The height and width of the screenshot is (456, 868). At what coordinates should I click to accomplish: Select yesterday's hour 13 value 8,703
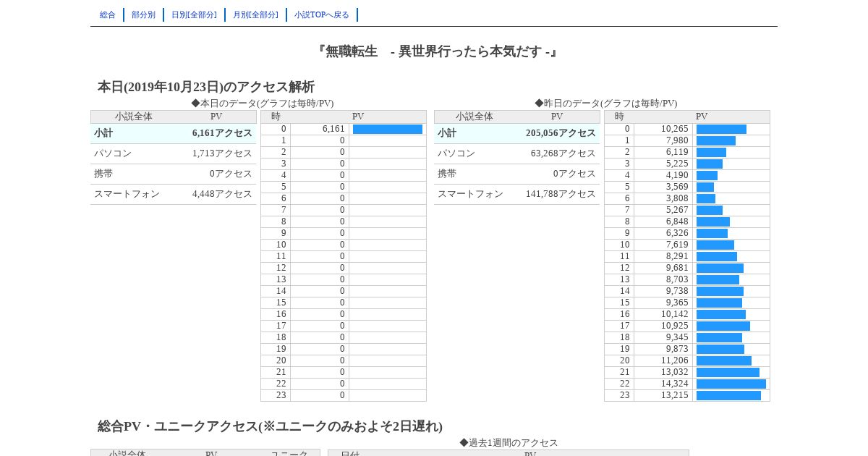[x=677, y=279]
